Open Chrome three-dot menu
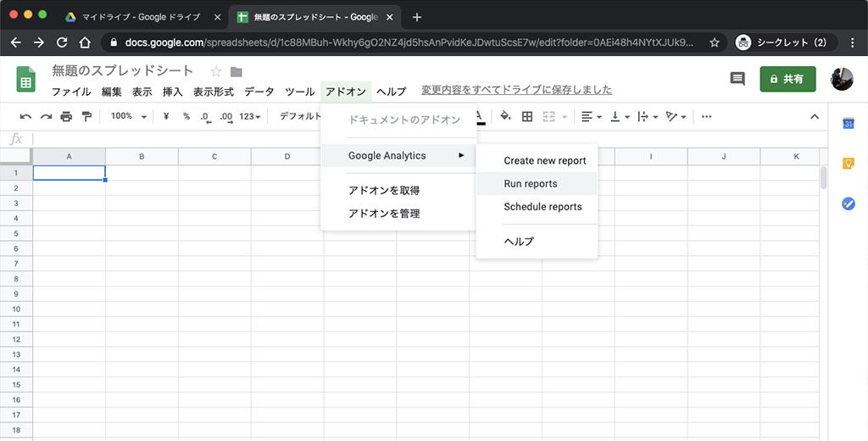Image resolution: width=868 pixels, height=441 pixels. point(853,42)
